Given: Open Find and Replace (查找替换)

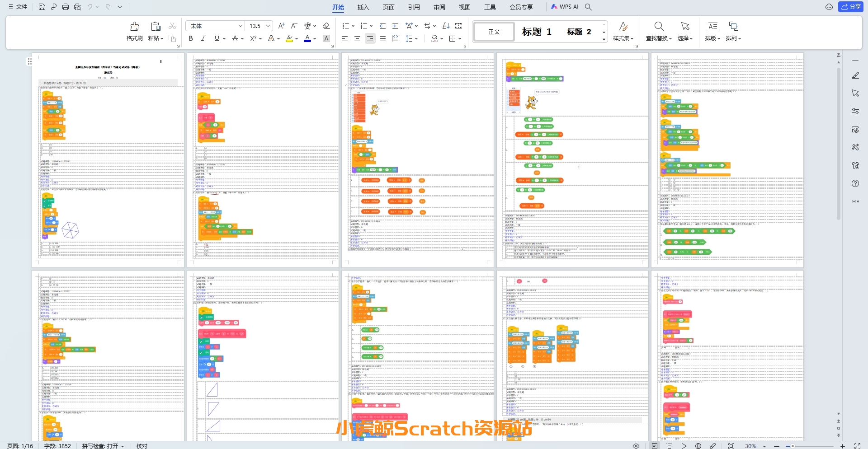Looking at the screenshot, I should [x=659, y=31].
